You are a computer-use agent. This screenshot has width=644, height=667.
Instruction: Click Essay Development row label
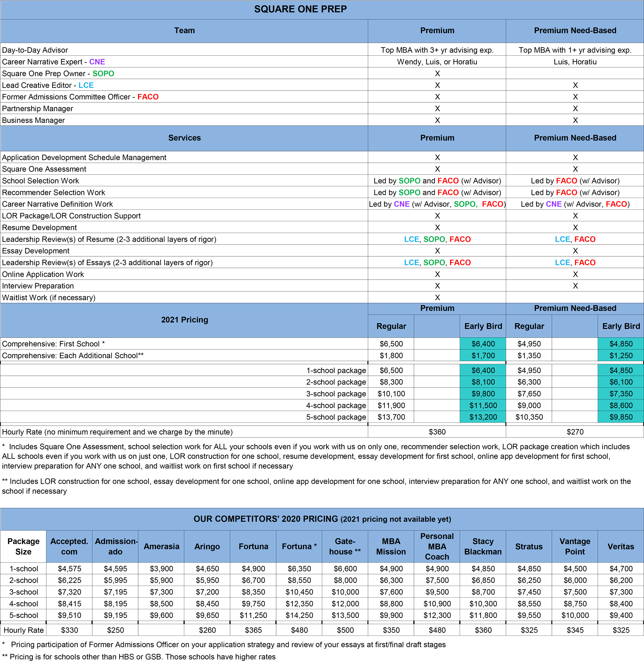[36, 251]
